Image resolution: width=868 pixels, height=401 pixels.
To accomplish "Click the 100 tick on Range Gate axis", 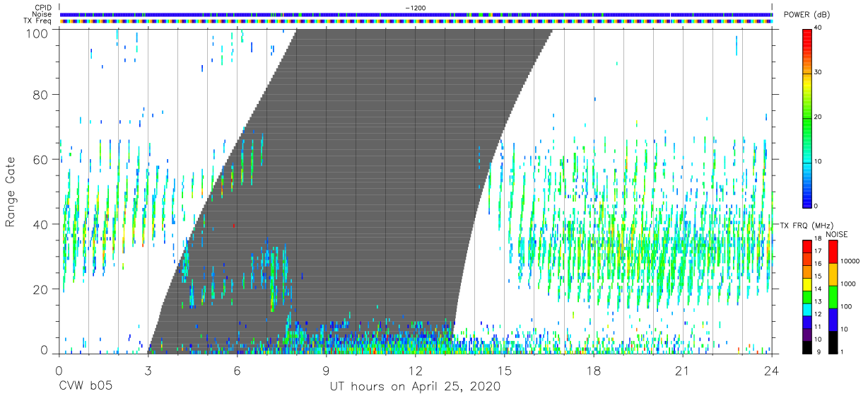I will pyautogui.click(x=37, y=33).
